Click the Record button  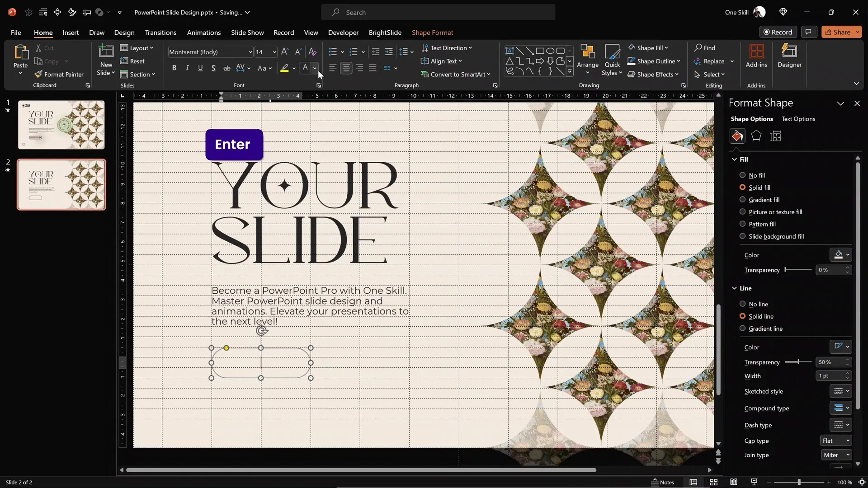point(778,32)
